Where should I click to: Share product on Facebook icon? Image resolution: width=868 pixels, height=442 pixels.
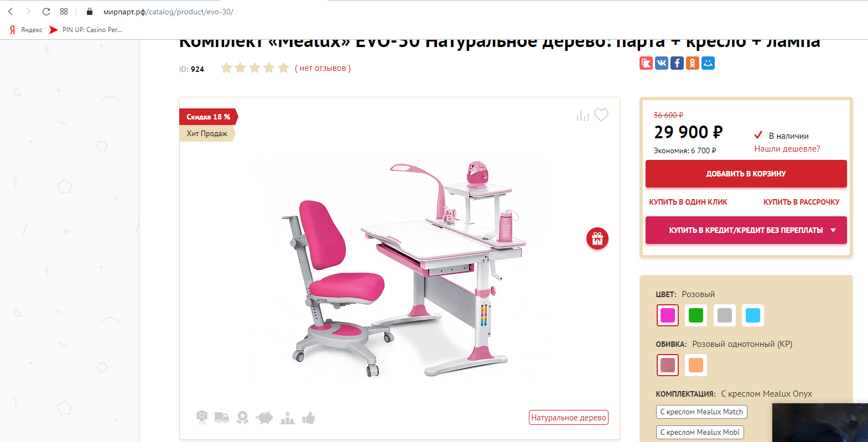677,63
